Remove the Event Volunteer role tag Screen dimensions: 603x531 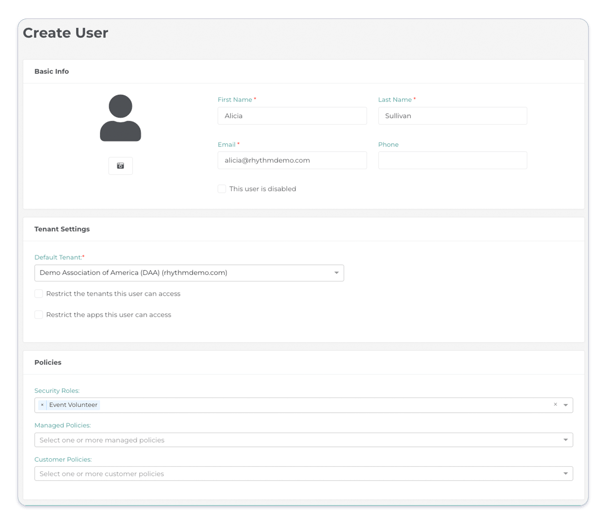tap(42, 405)
